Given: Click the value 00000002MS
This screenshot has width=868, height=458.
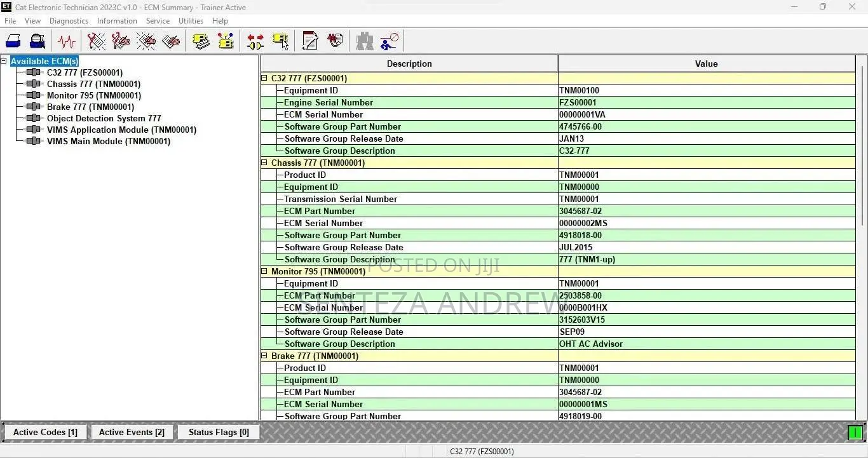Looking at the screenshot, I should click(583, 223).
